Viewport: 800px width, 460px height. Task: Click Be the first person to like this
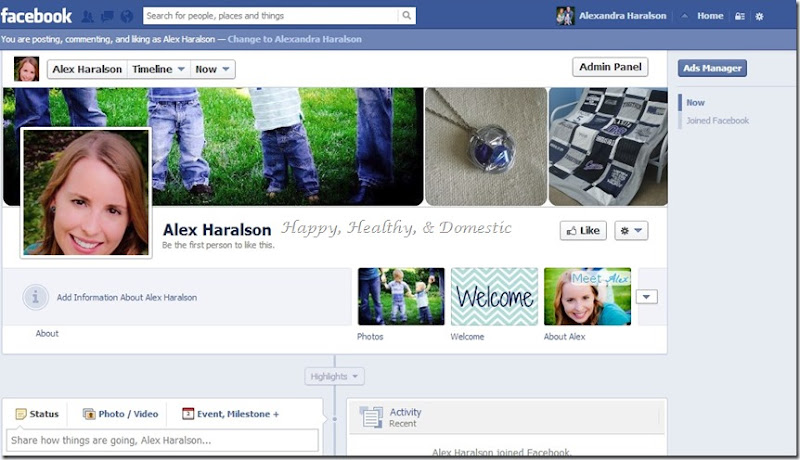pyautogui.click(x=218, y=245)
